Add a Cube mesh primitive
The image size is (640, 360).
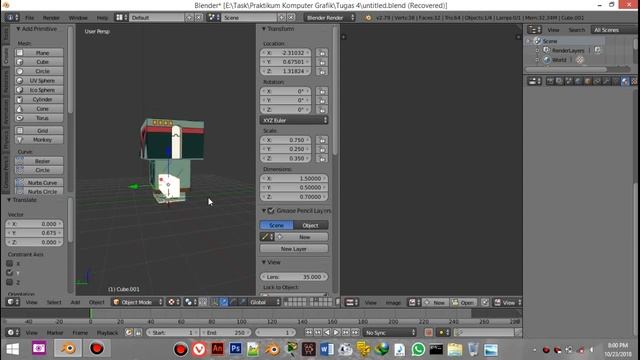(39, 62)
